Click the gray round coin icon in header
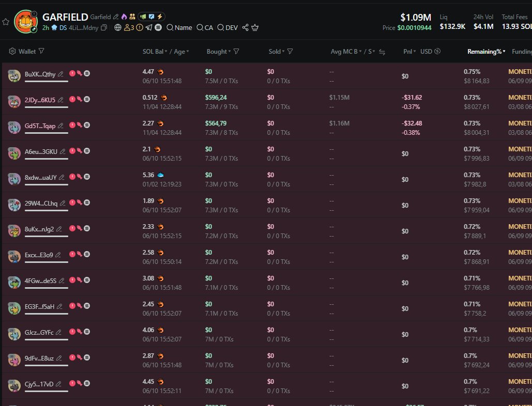This screenshot has width=532, height=406. (x=158, y=27)
